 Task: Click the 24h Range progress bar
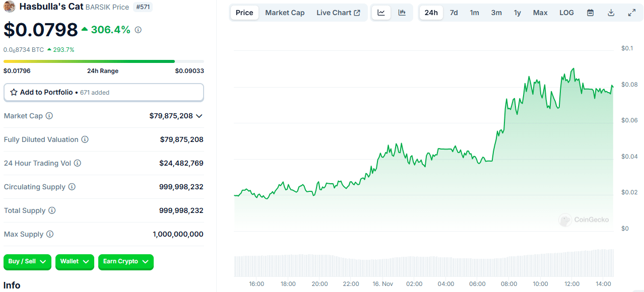point(104,61)
